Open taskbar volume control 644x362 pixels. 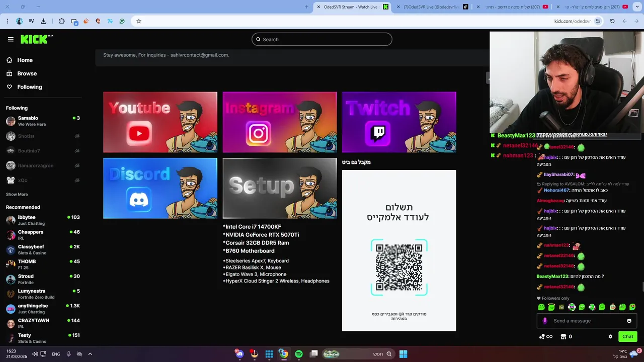tap(35, 354)
